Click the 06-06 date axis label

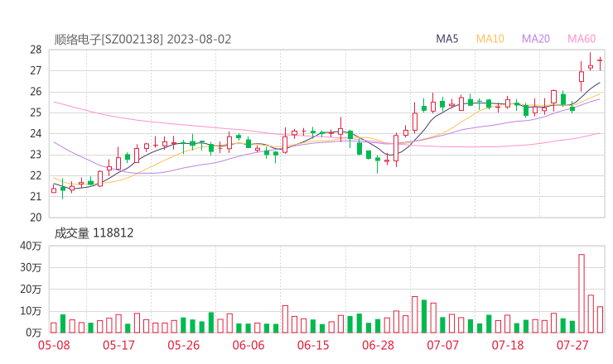249,345
